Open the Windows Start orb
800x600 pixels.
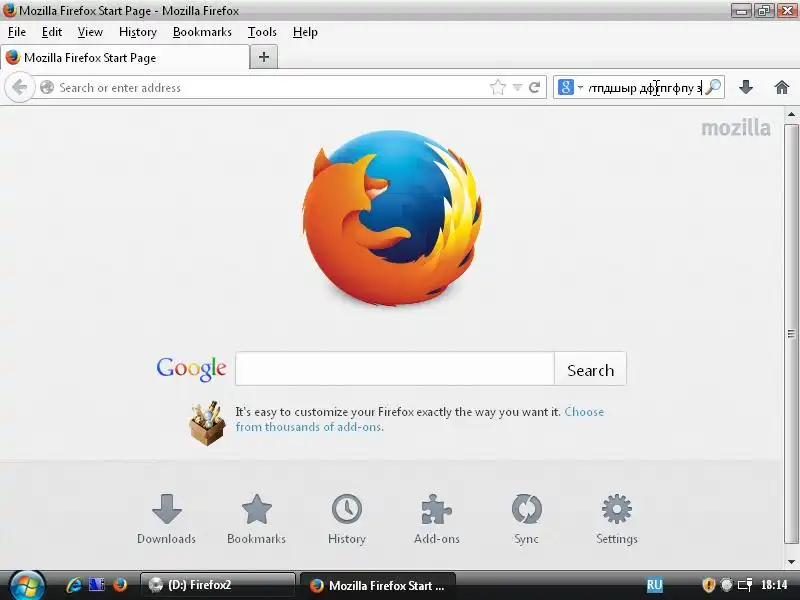pyautogui.click(x=27, y=585)
